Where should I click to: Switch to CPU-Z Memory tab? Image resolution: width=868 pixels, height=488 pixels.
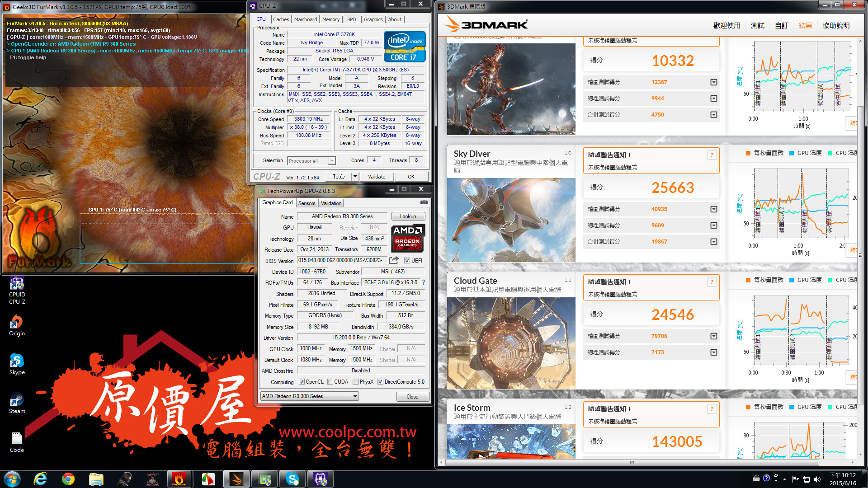[x=331, y=19]
